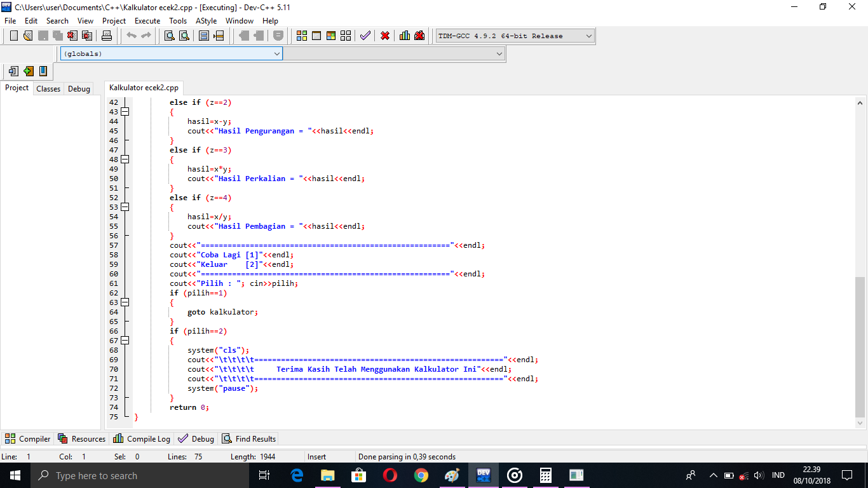
Task: Click the Type here to search box
Action: (x=140, y=475)
